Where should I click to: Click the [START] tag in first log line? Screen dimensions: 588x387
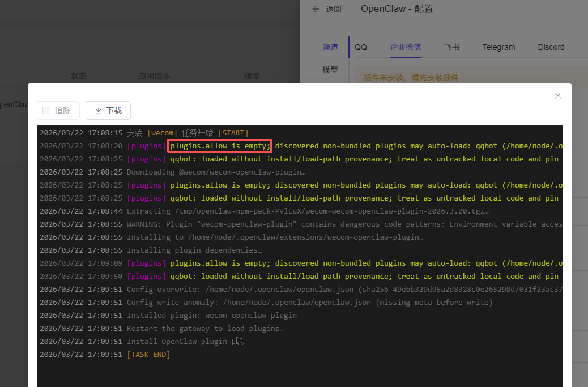coord(233,133)
